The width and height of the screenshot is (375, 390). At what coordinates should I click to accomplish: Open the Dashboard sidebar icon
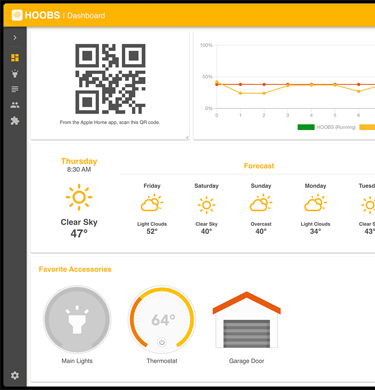[15, 58]
